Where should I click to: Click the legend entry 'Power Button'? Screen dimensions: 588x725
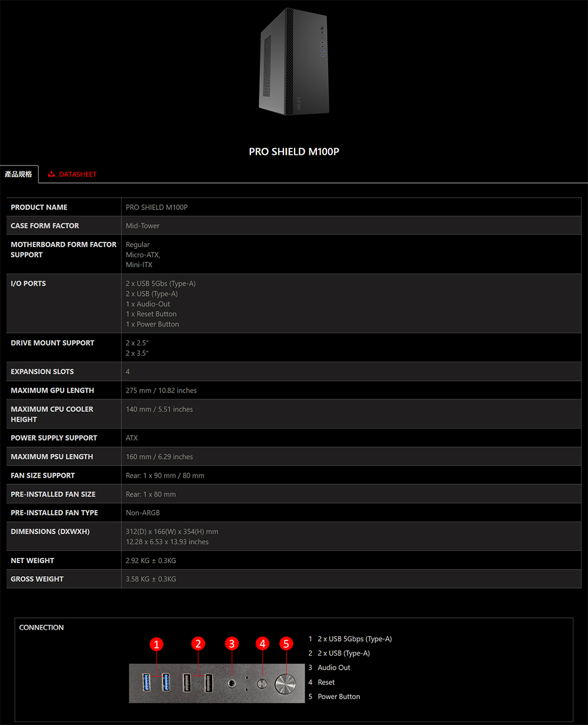339,697
